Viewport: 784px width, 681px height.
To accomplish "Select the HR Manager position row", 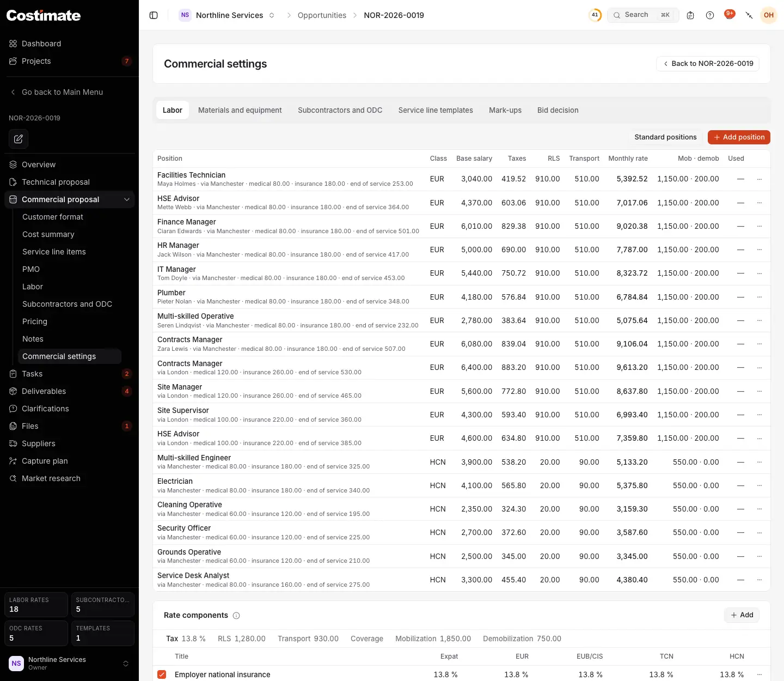I will pyautogui.click(x=462, y=250).
